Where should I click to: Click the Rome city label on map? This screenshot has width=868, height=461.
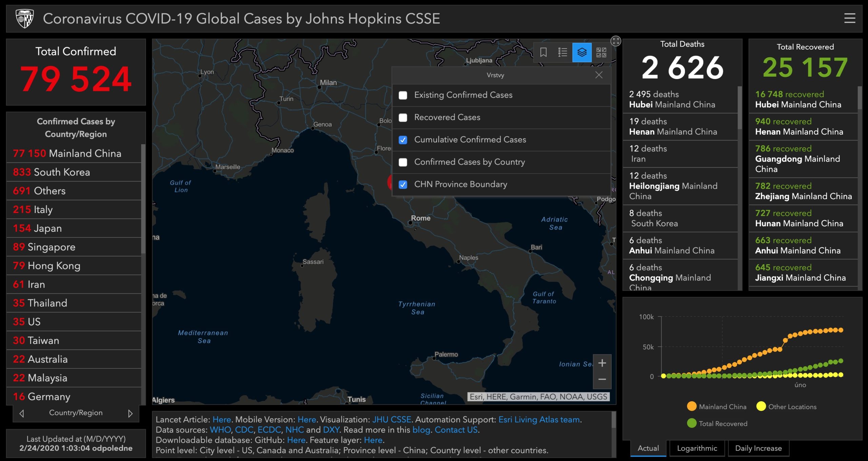click(420, 218)
